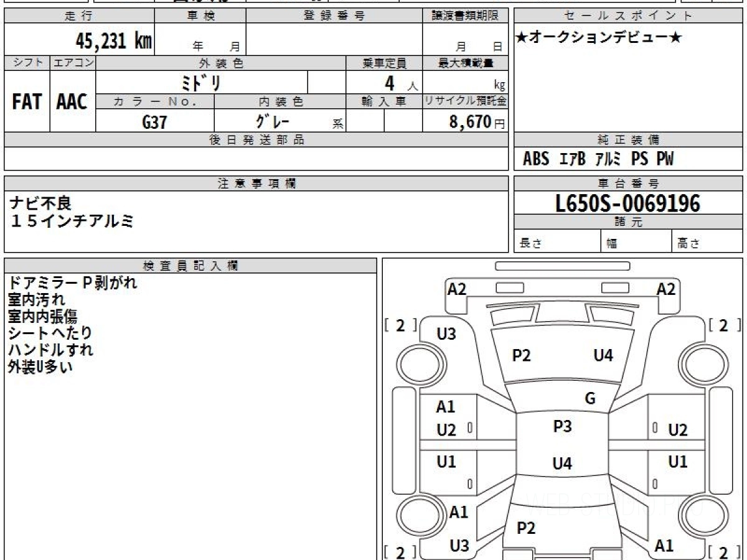Click the 輸入車 header cell
Image resolution: width=747 pixels, height=560 pixels.
pyautogui.click(x=384, y=101)
